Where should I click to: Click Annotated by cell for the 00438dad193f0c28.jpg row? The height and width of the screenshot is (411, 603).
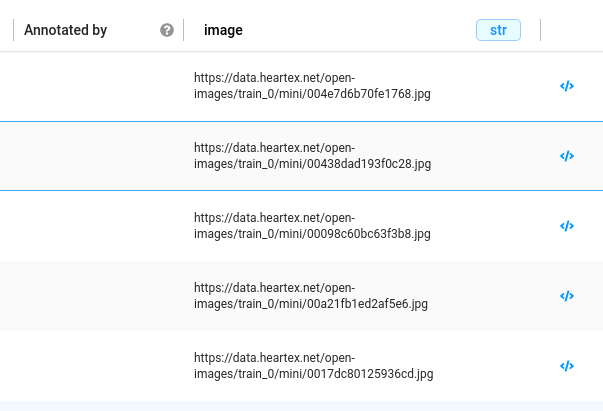[92, 156]
